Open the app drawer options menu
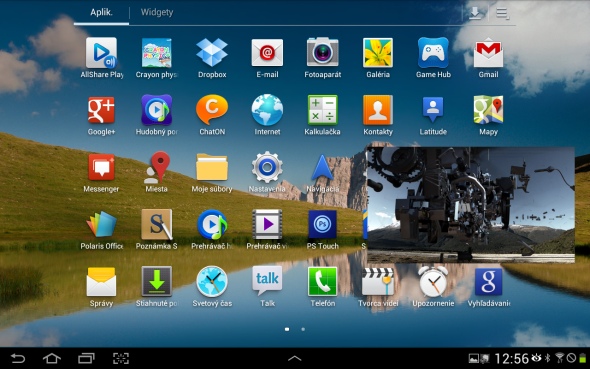The image size is (590, 369). click(502, 14)
